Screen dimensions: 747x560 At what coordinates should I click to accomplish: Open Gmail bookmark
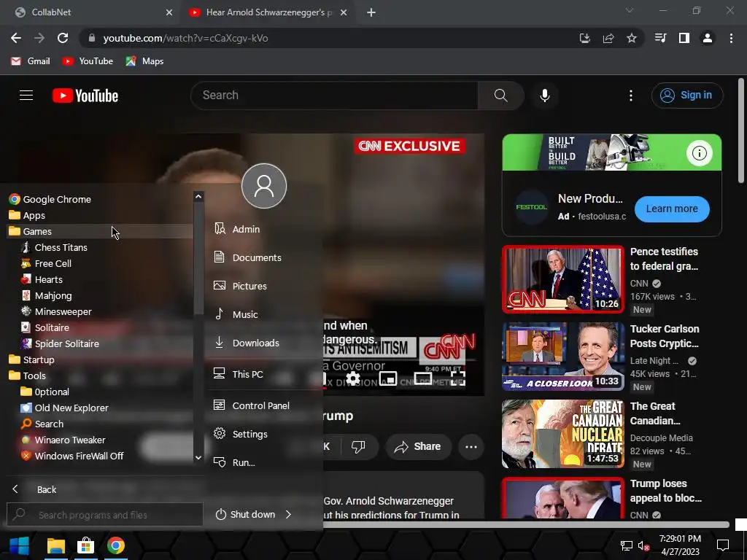[x=31, y=61]
